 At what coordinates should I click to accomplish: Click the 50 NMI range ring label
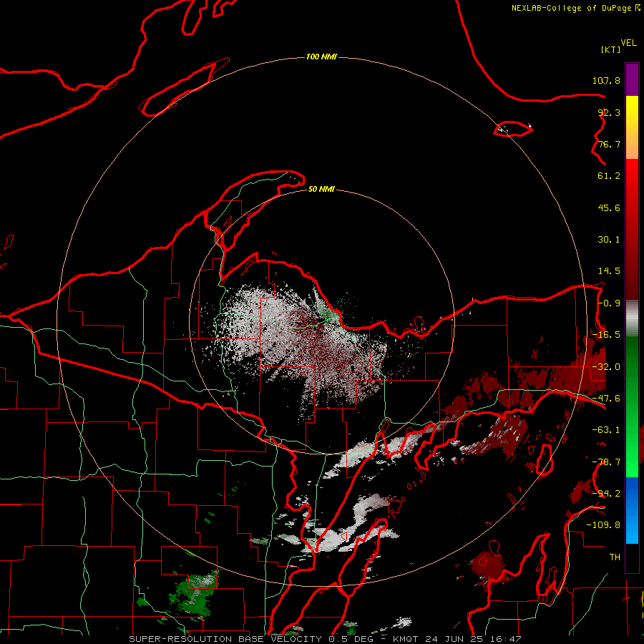321,189
